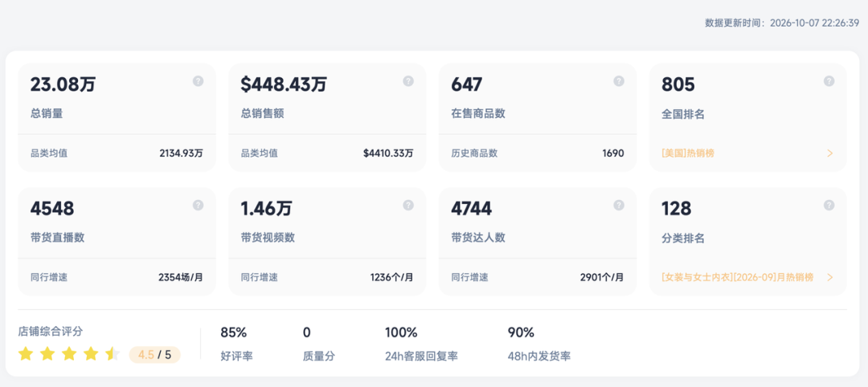The image size is (868, 387).
Task: Click 品类均值 value $4410.33万
Action: [388, 153]
